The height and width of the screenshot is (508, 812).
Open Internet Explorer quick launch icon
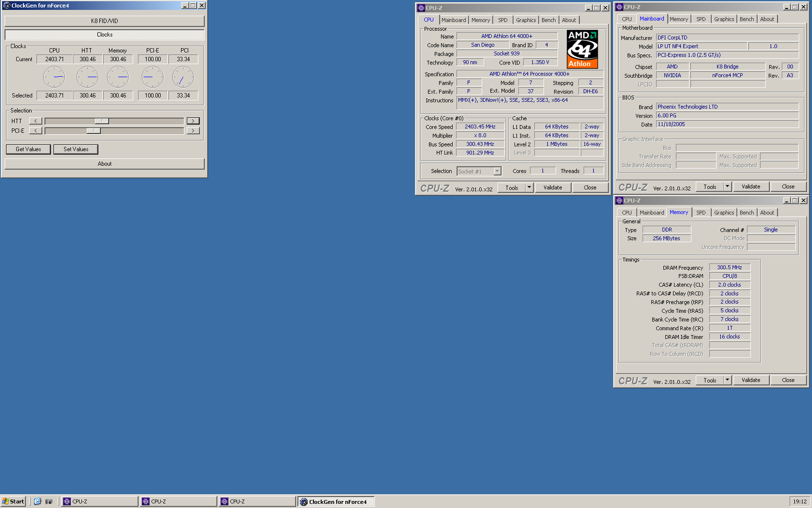pyautogui.click(x=38, y=501)
